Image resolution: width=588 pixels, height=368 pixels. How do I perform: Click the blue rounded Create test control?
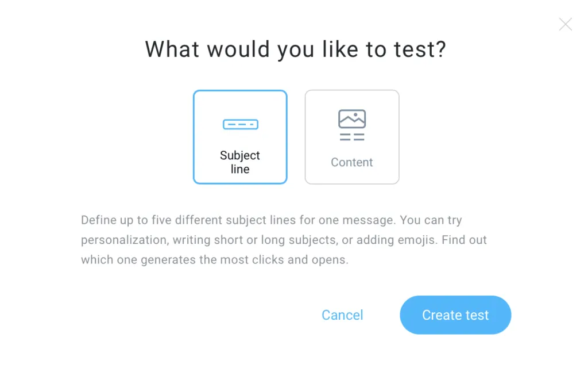coord(455,315)
